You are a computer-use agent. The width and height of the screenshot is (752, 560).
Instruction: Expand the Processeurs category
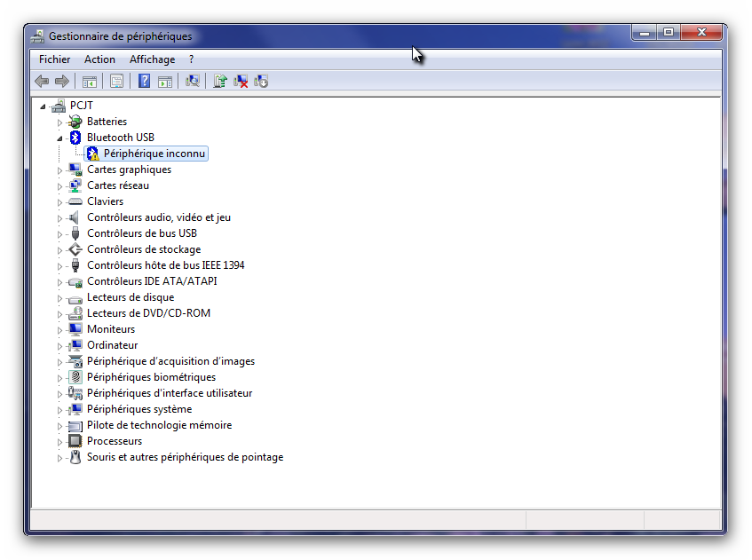click(x=60, y=441)
